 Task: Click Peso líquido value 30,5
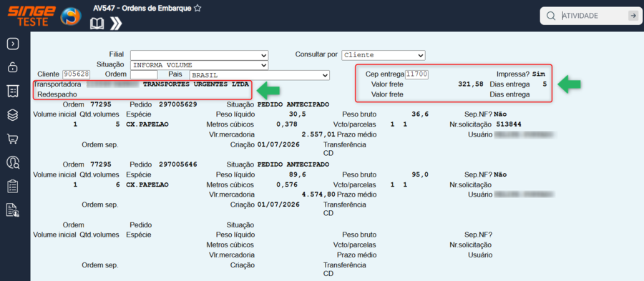298,114
